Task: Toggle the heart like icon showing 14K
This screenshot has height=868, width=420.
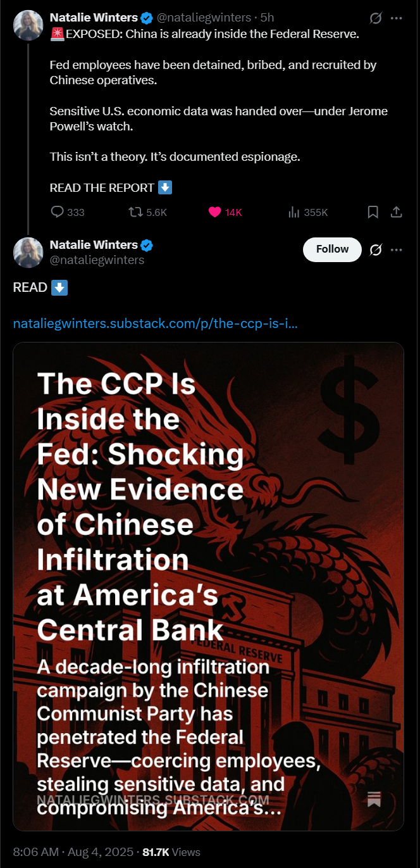Action: [x=214, y=212]
